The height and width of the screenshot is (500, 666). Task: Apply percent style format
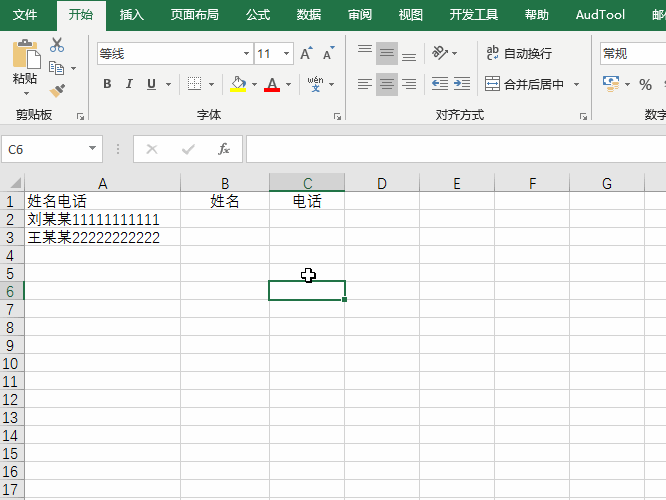click(645, 84)
